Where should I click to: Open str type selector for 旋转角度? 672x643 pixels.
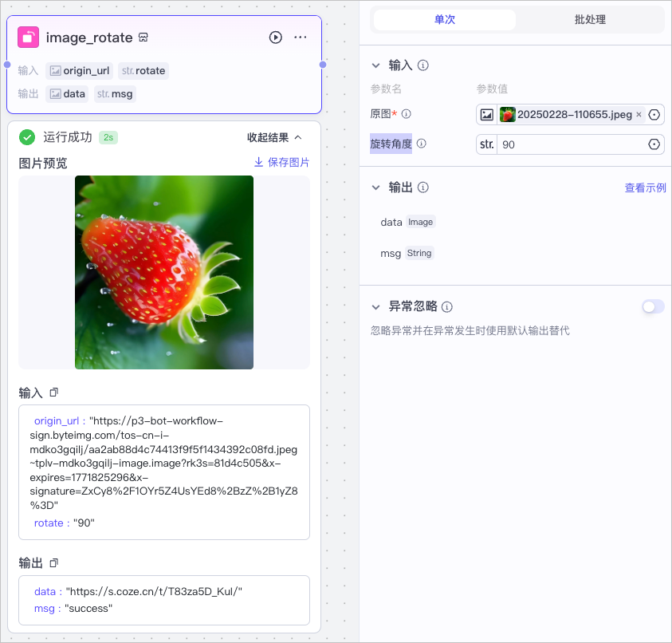click(x=487, y=144)
